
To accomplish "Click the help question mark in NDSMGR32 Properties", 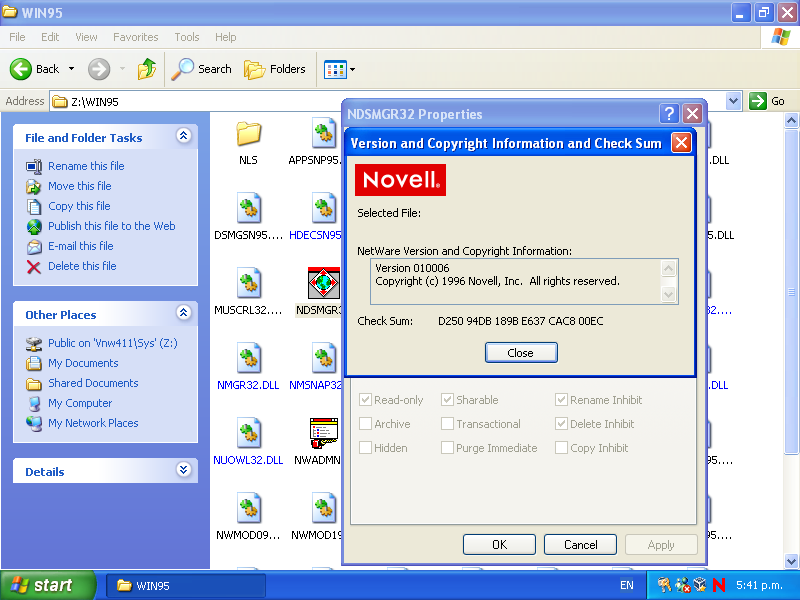I will (x=669, y=114).
